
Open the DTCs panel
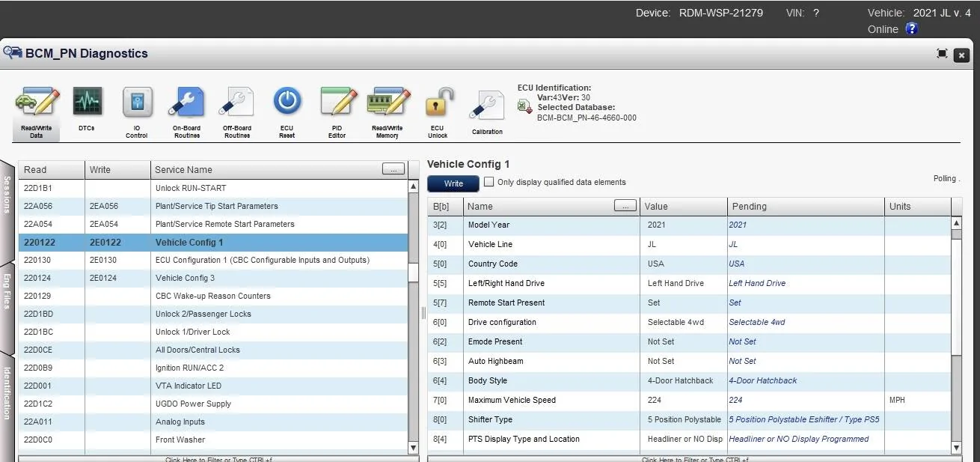coord(87,109)
